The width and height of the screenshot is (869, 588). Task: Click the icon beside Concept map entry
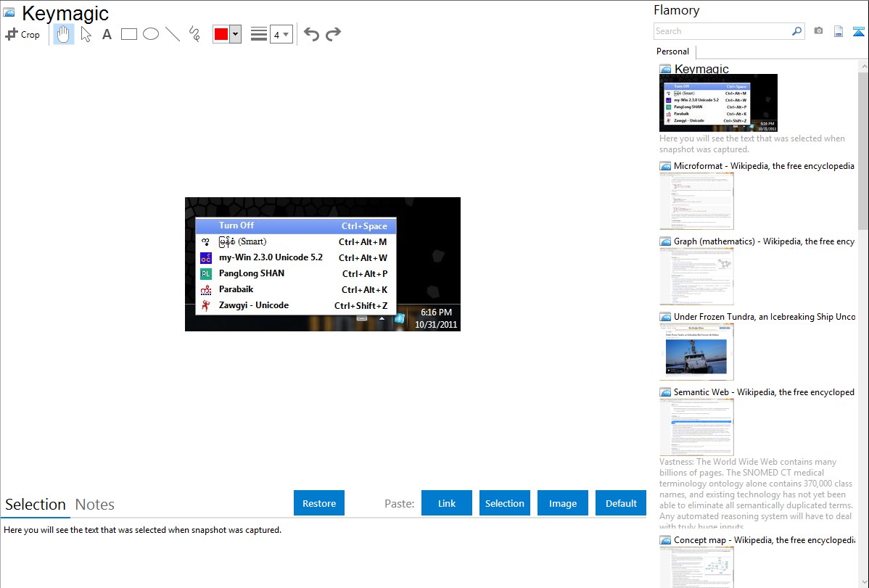[666, 539]
